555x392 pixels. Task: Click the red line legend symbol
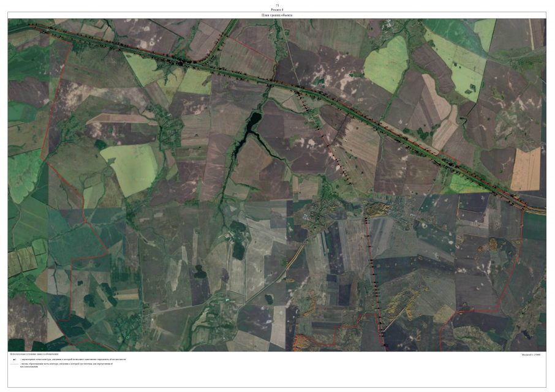click(x=14, y=364)
